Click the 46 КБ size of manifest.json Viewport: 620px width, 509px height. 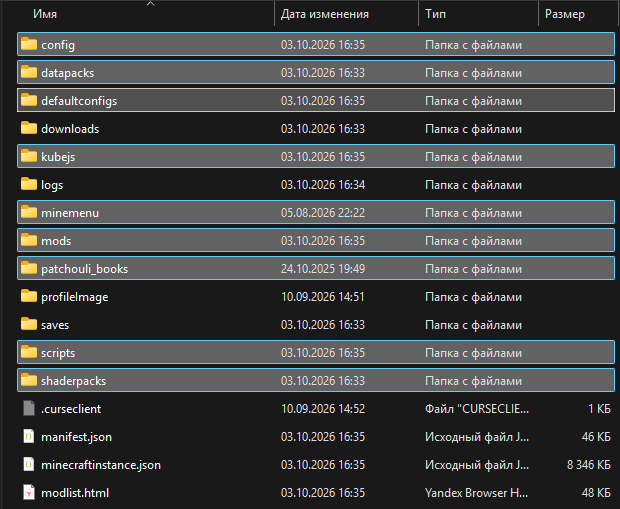[596, 437]
